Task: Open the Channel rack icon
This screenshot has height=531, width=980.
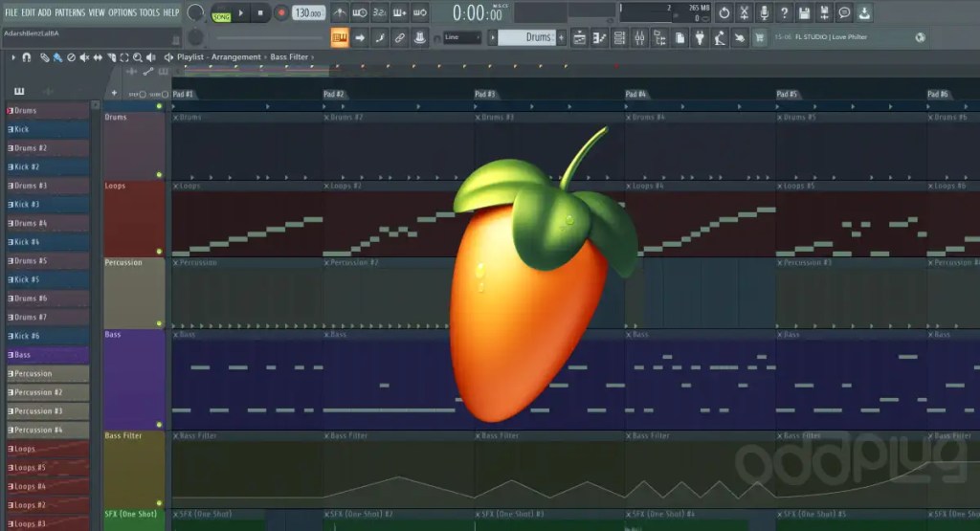Action: [619, 38]
